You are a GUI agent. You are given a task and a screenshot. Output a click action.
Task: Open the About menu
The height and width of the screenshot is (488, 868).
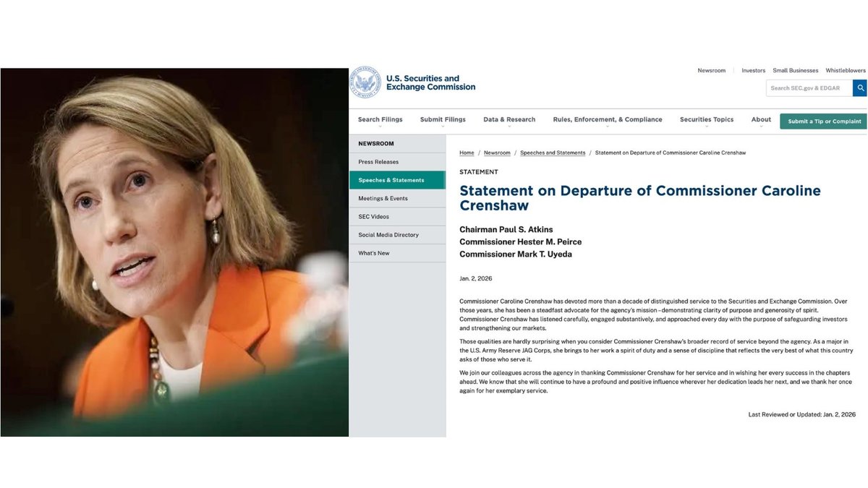[760, 120]
